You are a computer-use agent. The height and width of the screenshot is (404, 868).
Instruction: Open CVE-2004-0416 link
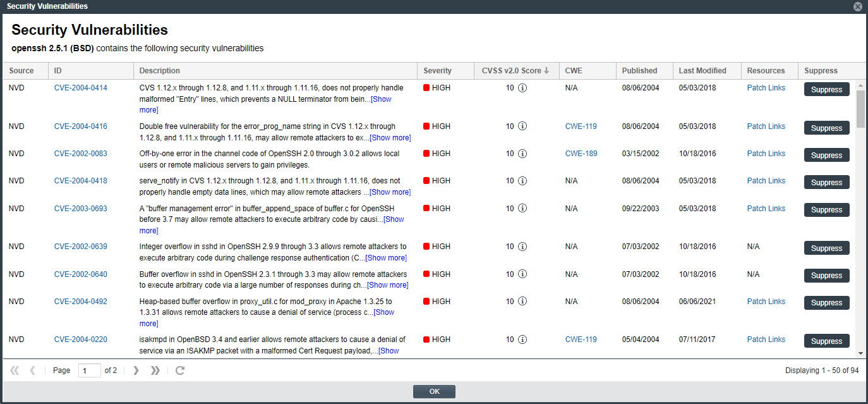81,126
